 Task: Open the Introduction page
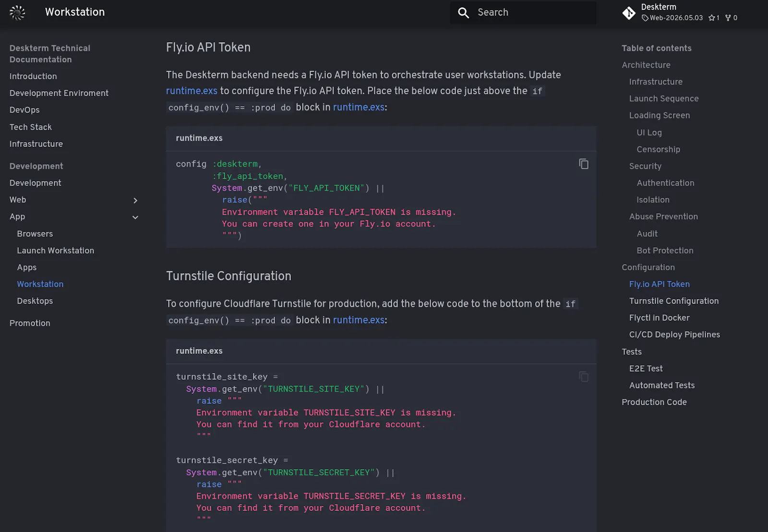point(33,76)
